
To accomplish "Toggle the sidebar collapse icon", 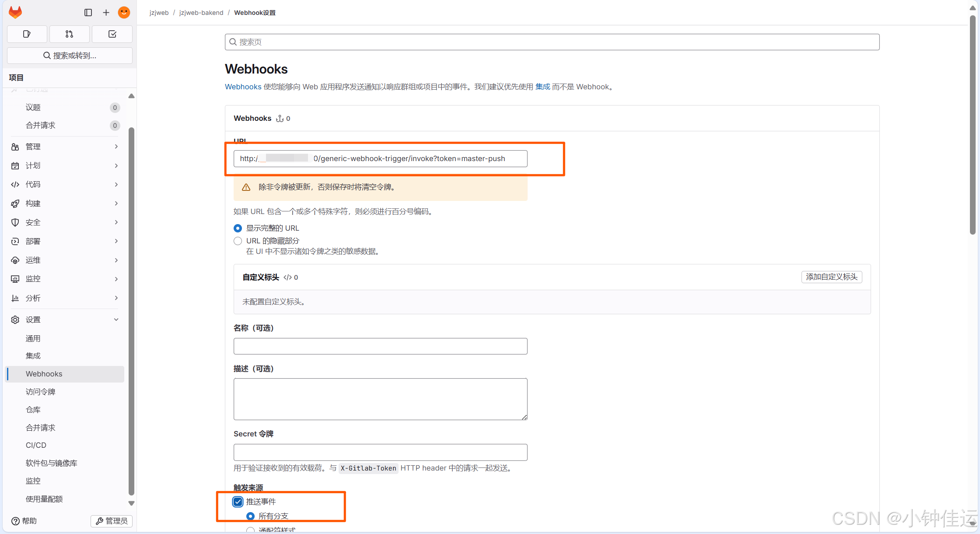I will (x=88, y=13).
